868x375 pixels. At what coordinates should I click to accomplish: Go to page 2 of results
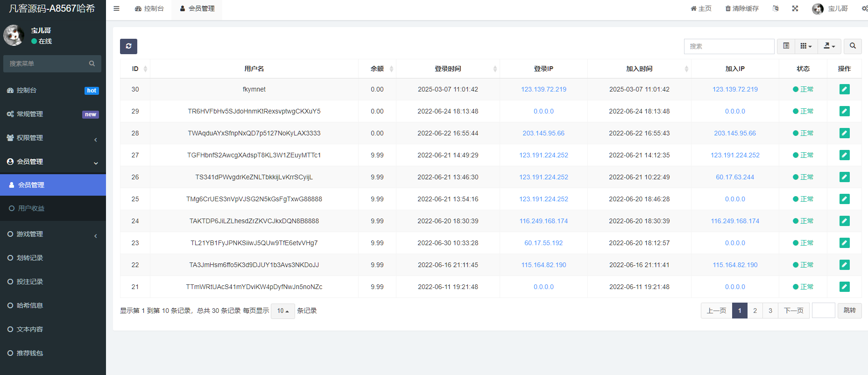[755, 311]
